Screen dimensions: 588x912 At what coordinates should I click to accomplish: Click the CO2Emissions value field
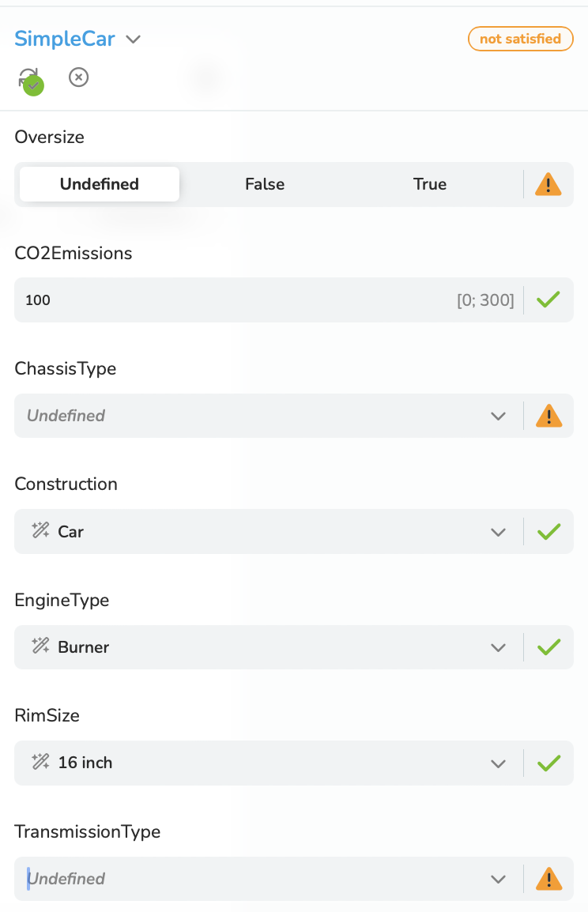[268, 300]
